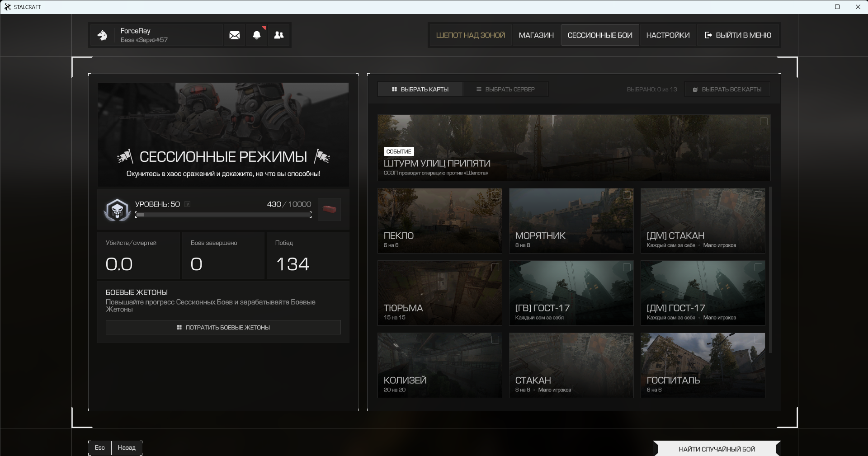
Task: Click the Назад button
Action: pos(127,447)
